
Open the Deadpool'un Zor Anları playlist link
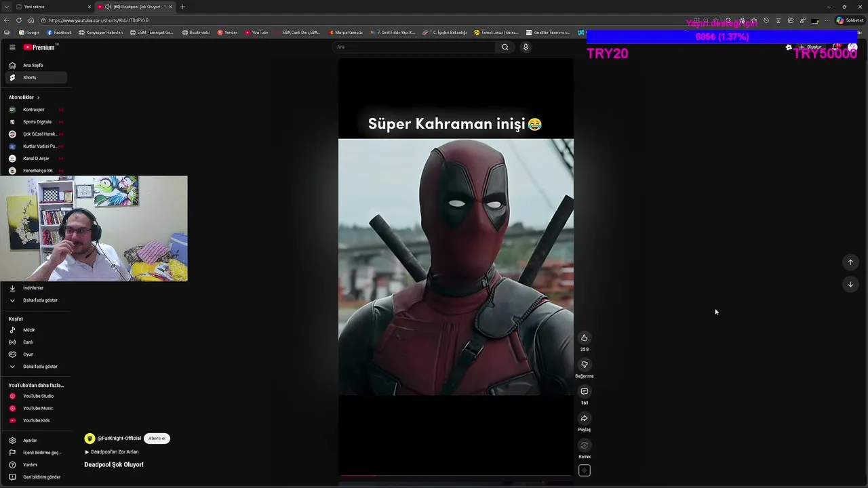pos(112,452)
